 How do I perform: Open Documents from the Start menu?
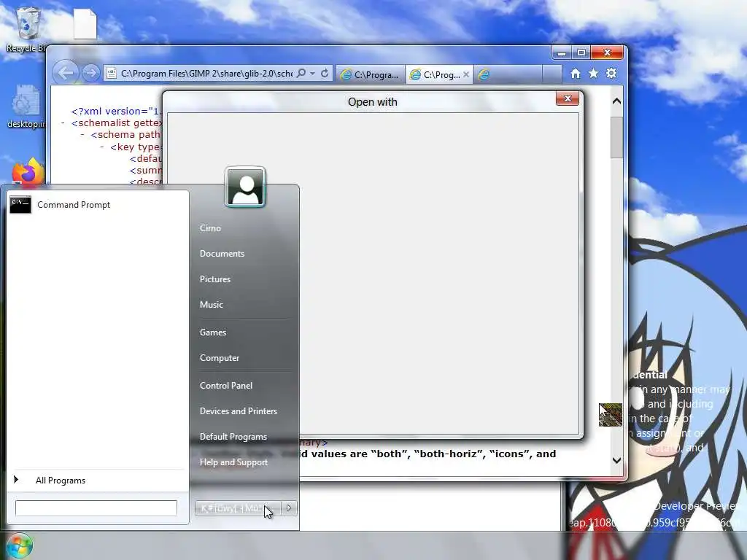[x=222, y=254]
